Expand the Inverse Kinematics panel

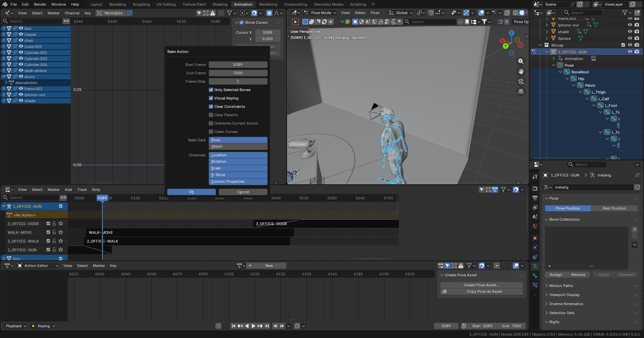click(566, 304)
